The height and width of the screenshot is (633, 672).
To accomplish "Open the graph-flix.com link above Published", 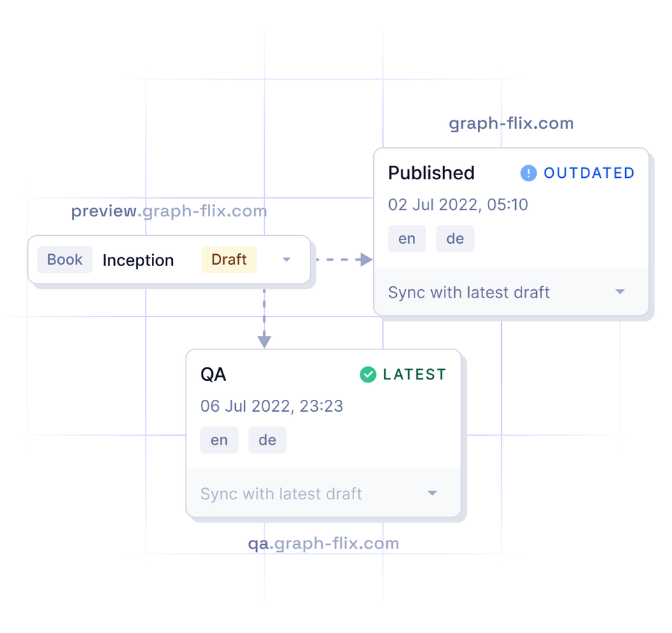I will (511, 123).
